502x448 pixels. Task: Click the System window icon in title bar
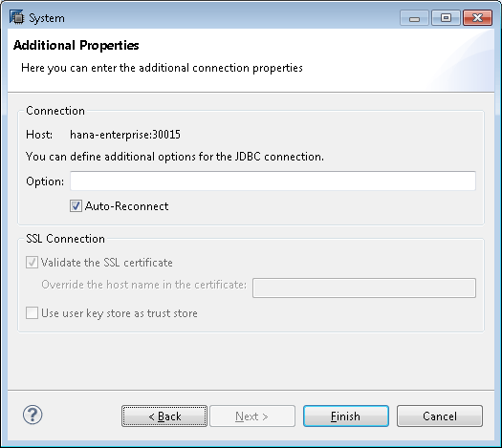(16, 17)
